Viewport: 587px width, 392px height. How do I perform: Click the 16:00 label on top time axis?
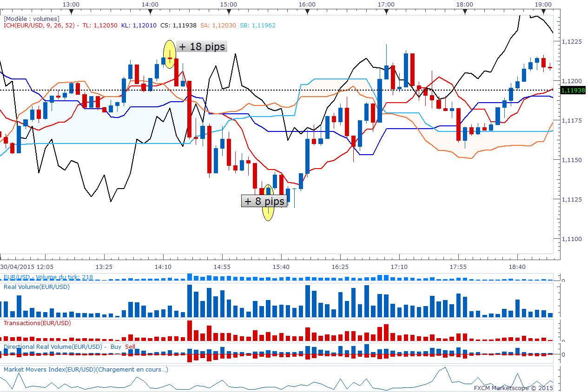307,4
